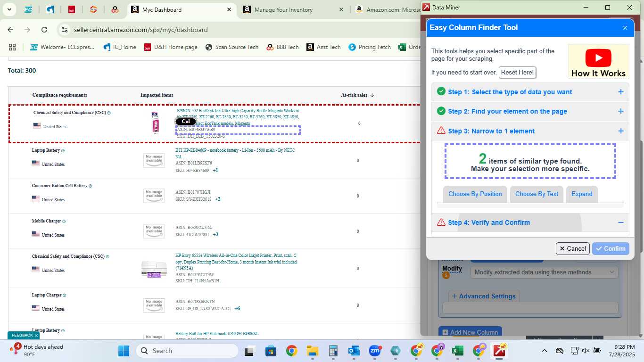The width and height of the screenshot is (644, 362).
Task: Reload the Seller Central page
Action: click(x=44, y=30)
